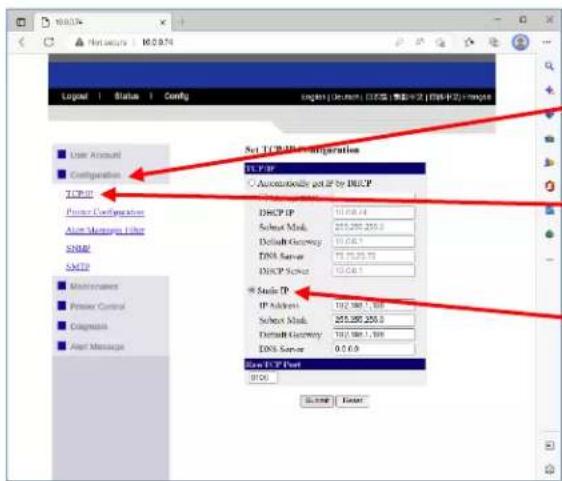Open the browser three-dots settings menu
The height and width of the screenshot is (481, 562).
(547, 42)
